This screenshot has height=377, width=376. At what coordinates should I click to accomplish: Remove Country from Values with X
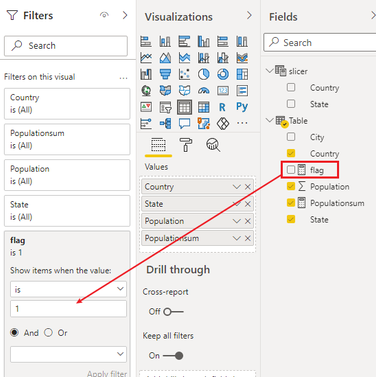point(248,187)
